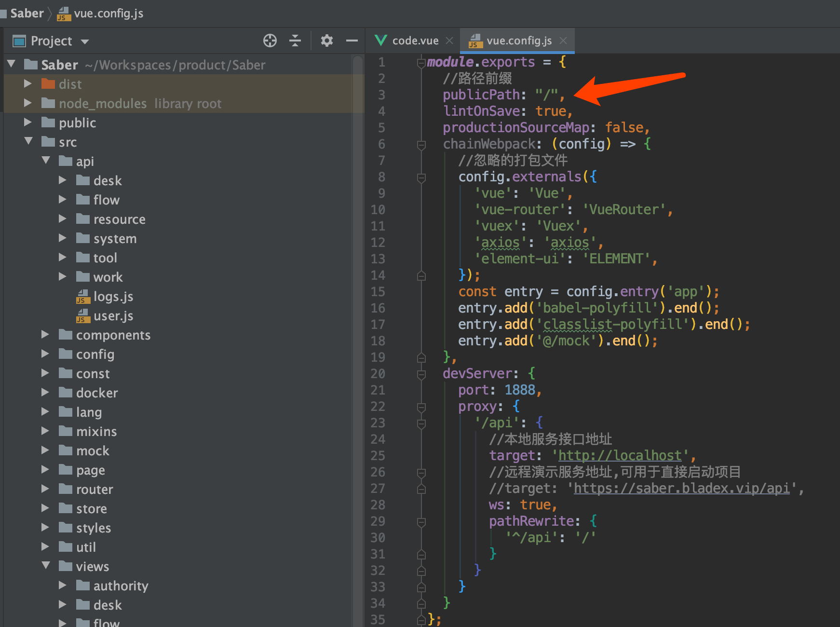This screenshot has height=627, width=840.
Task: Select the work folder
Action: [108, 277]
